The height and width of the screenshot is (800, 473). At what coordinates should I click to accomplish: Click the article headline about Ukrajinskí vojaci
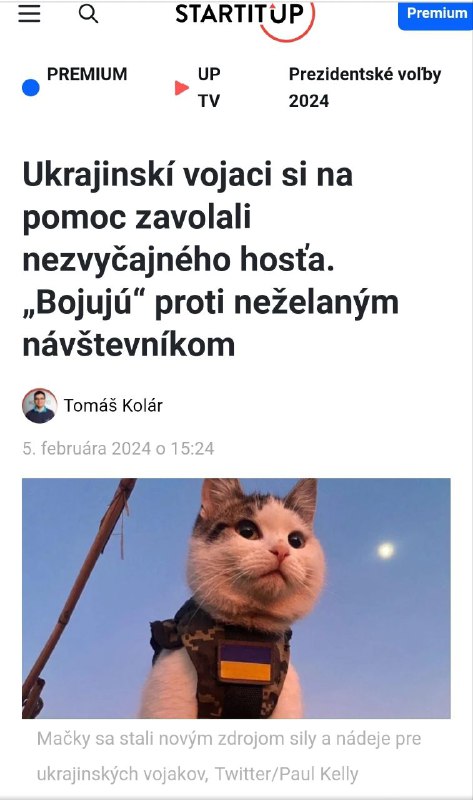(x=211, y=260)
